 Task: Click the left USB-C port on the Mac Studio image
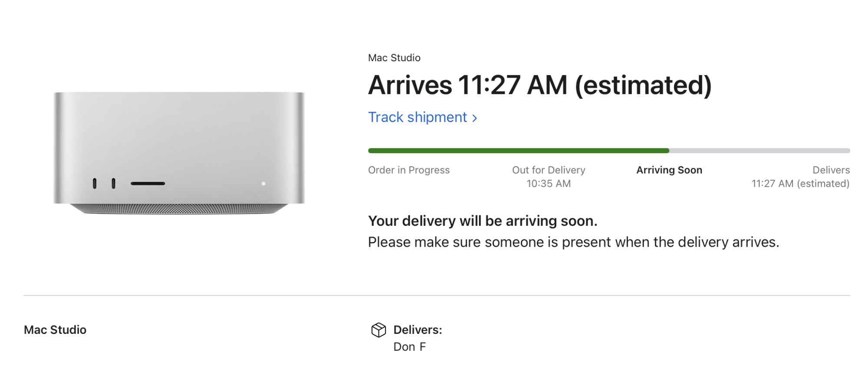tap(95, 184)
